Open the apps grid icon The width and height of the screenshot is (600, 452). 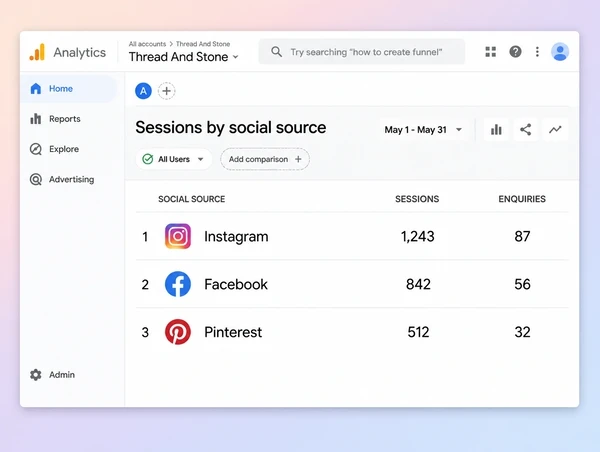(491, 52)
